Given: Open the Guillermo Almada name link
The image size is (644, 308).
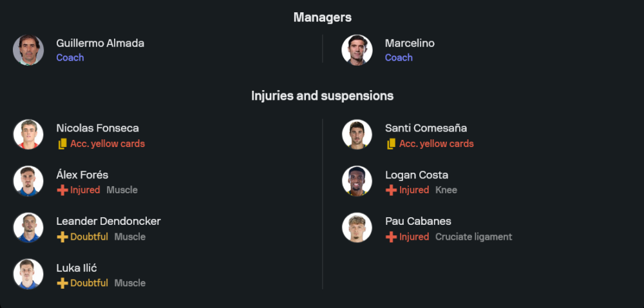Looking at the screenshot, I should [x=100, y=43].
